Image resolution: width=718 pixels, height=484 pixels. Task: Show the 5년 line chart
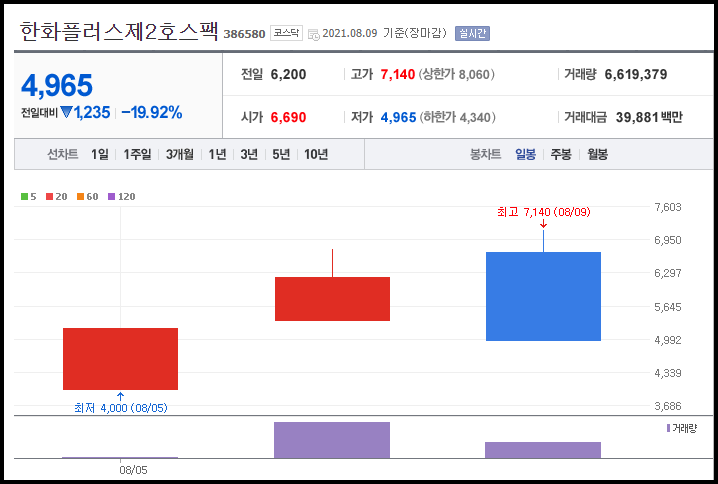(281, 154)
